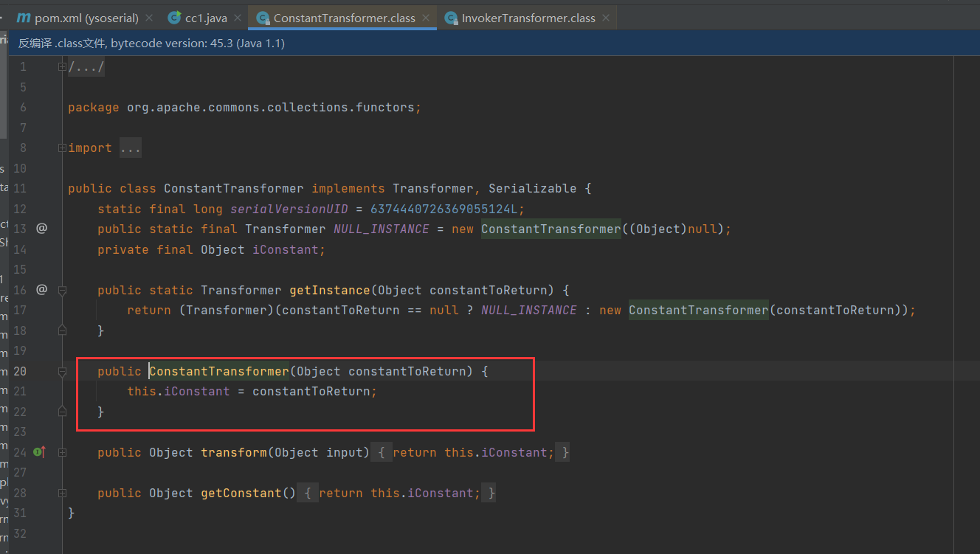Image resolution: width=980 pixels, height=554 pixels.
Task: Click the fold end marker on line 18
Action: click(x=62, y=330)
